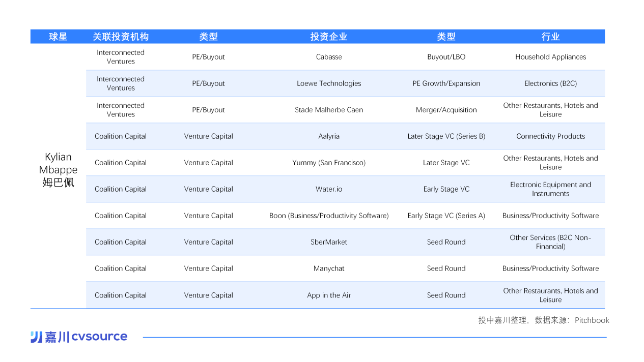Select the App in the Air cell
Screen dimensions: 644x362
pos(329,295)
